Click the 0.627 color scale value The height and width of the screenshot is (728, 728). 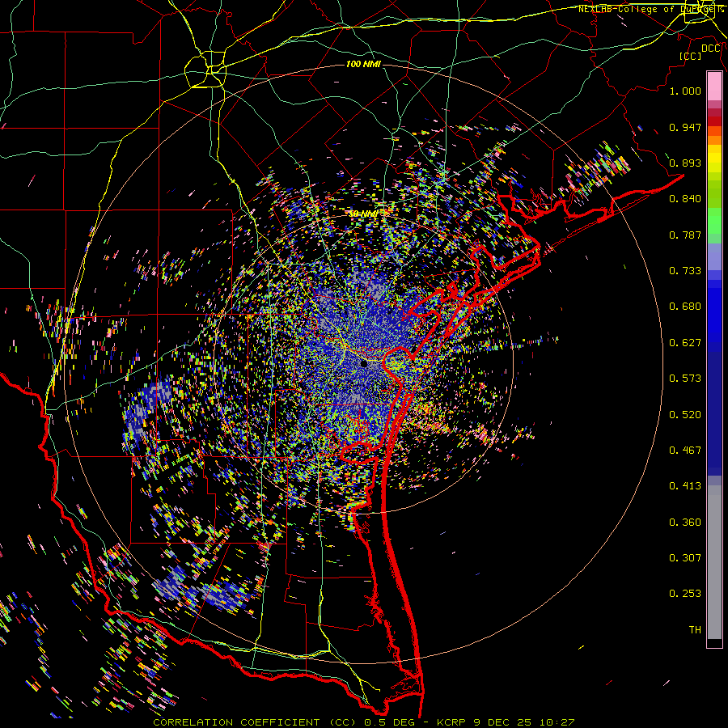[x=685, y=343]
